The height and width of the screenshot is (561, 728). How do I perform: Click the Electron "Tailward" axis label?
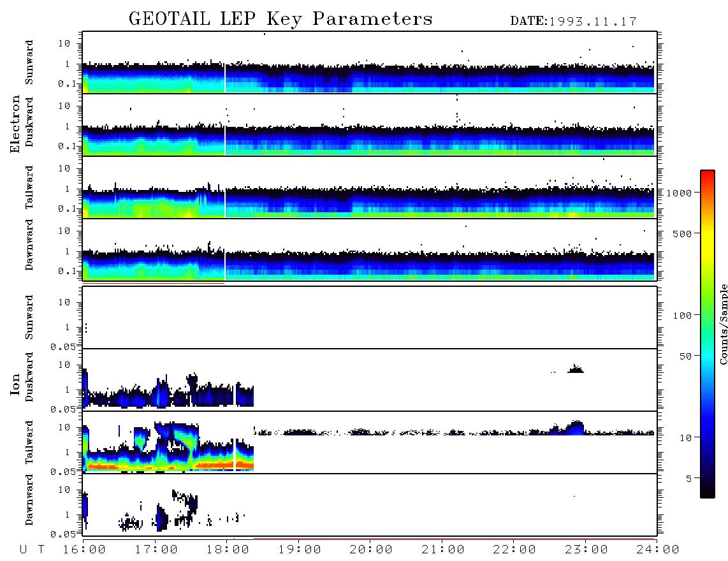[29, 187]
